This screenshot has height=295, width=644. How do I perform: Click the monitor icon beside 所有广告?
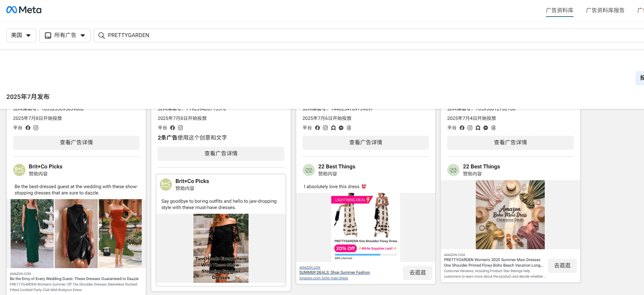[48, 35]
